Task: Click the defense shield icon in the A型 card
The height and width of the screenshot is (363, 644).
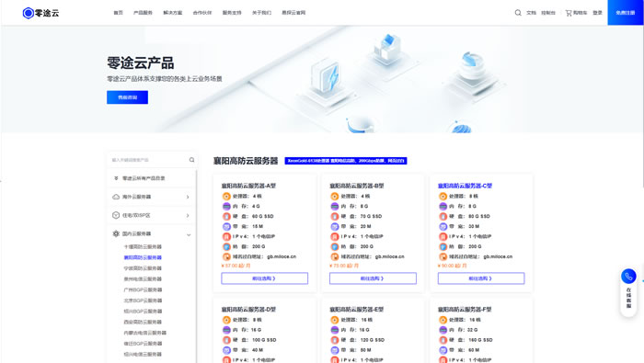Action: (226, 246)
